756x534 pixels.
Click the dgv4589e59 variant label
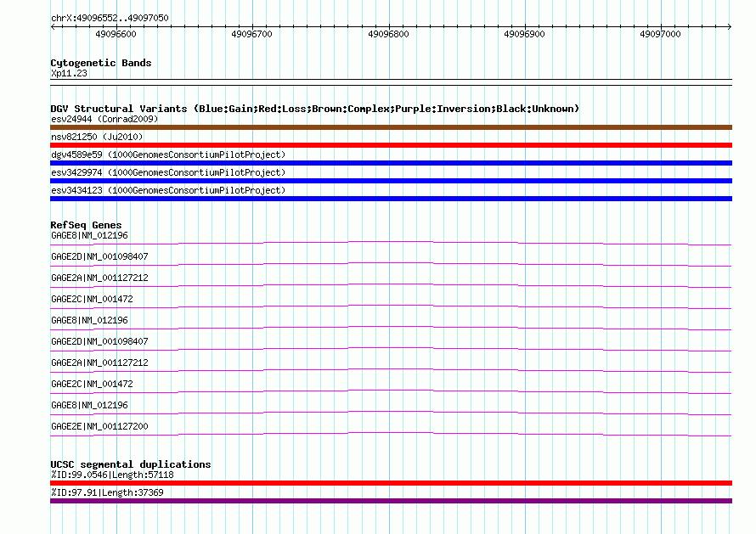click(x=168, y=155)
